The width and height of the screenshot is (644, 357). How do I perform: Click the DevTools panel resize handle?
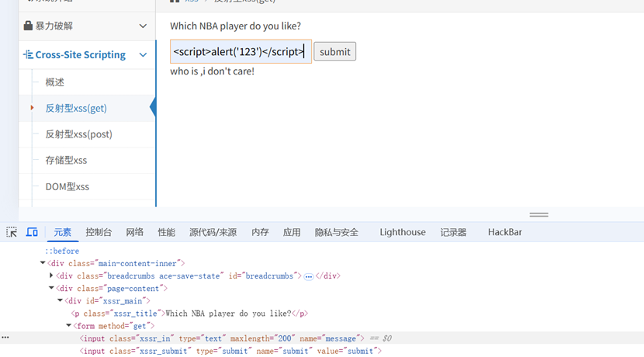tap(538, 214)
